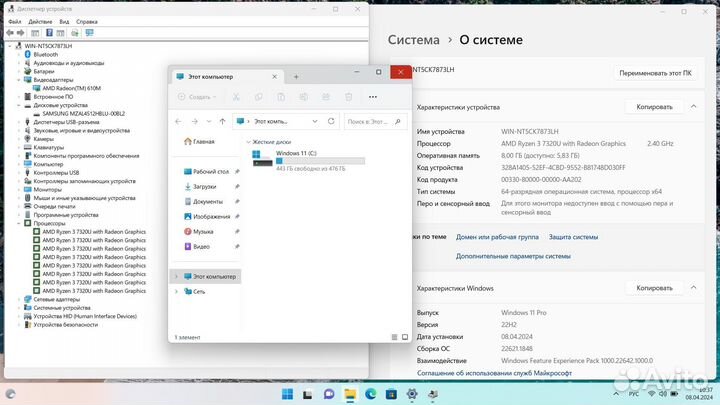Collapse Жесткие диски group
Image resolution: width=720 pixels, height=405 pixels.
pyautogui.click(x=248, y=142)
